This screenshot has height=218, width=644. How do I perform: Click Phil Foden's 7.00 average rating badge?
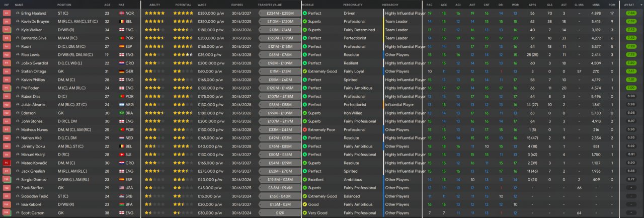click(631, 88)
